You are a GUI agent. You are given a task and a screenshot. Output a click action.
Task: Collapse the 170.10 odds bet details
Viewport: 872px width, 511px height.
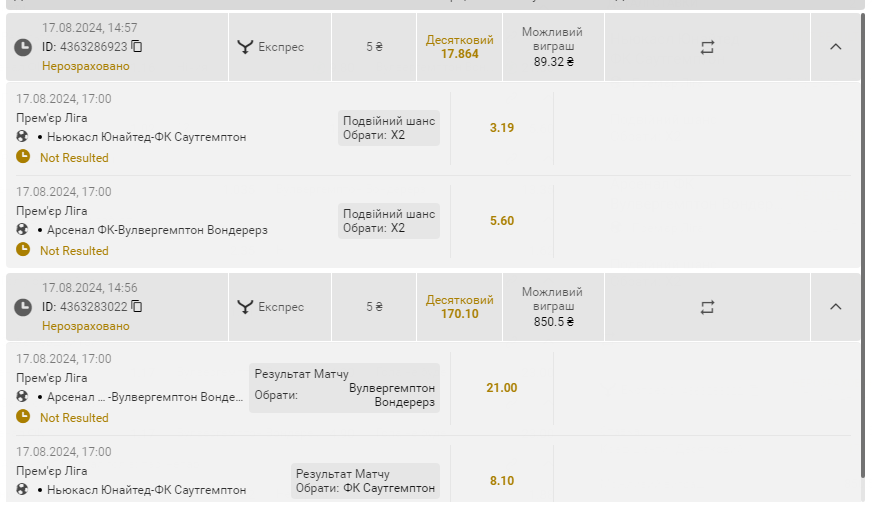(835, 306)
